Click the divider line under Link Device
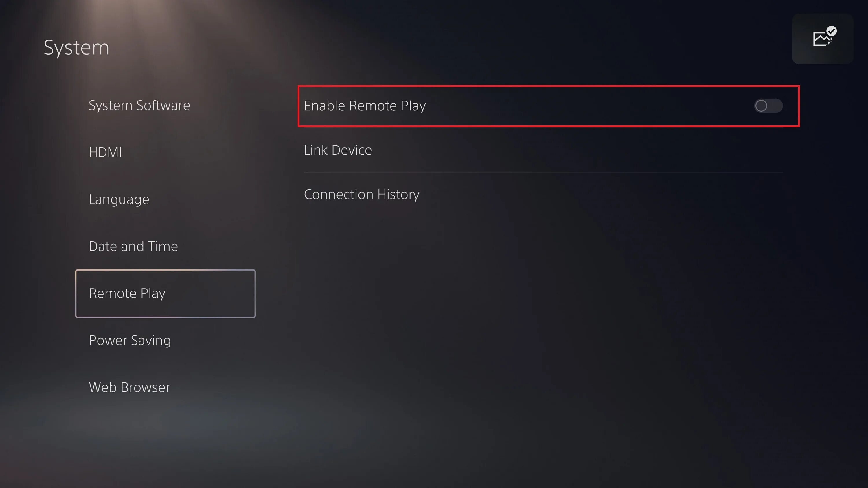Viewport: 868px width, 488px height. pyautogui.click(x=543, y=172)
